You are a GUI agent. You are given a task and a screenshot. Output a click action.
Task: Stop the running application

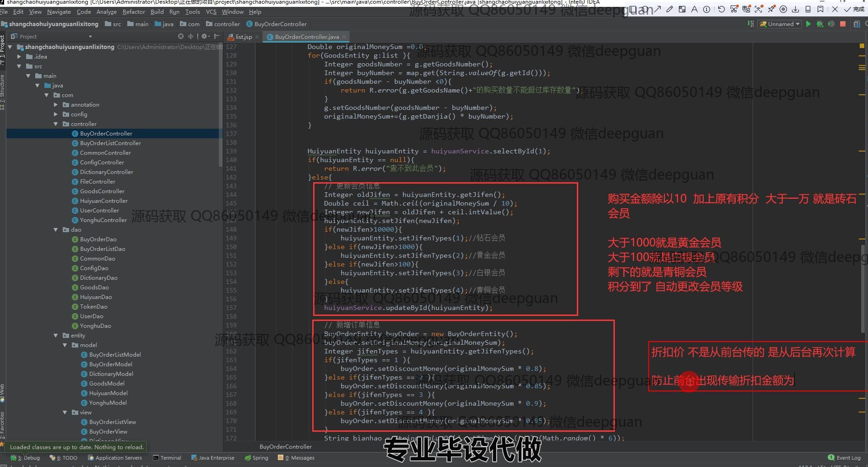[843, 24]
